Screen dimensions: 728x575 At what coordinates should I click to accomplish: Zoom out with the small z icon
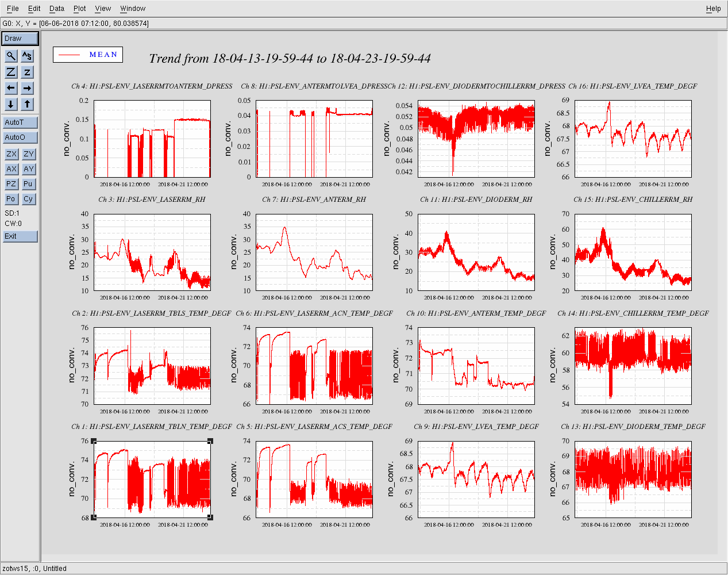27,72
